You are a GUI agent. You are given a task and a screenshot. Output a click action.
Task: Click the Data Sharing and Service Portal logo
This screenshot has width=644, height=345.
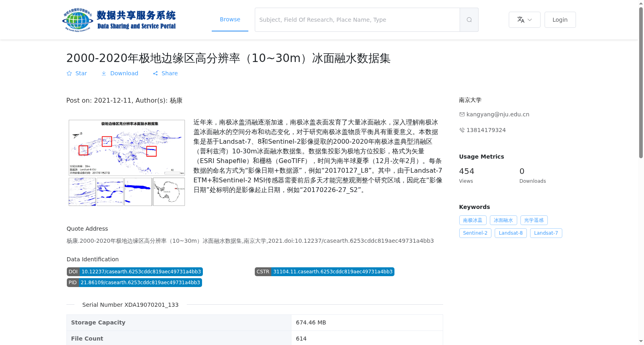119,20
